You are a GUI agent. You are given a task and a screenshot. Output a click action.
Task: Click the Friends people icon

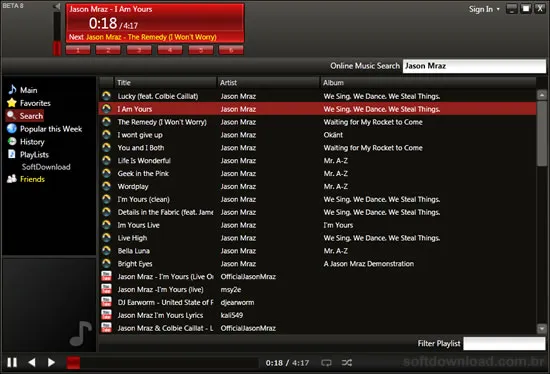(12, 179)
